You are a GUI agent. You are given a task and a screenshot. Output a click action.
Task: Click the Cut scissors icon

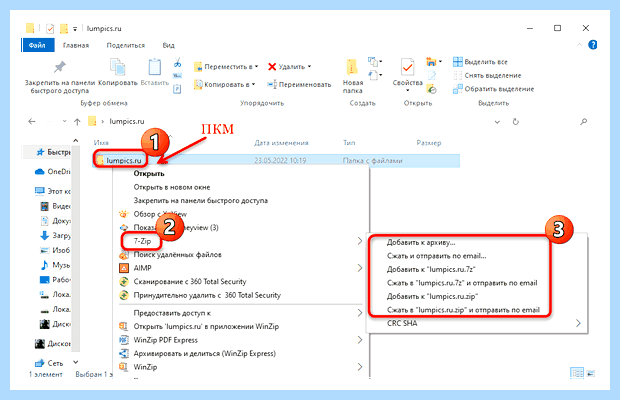click(x=177, y=62)
